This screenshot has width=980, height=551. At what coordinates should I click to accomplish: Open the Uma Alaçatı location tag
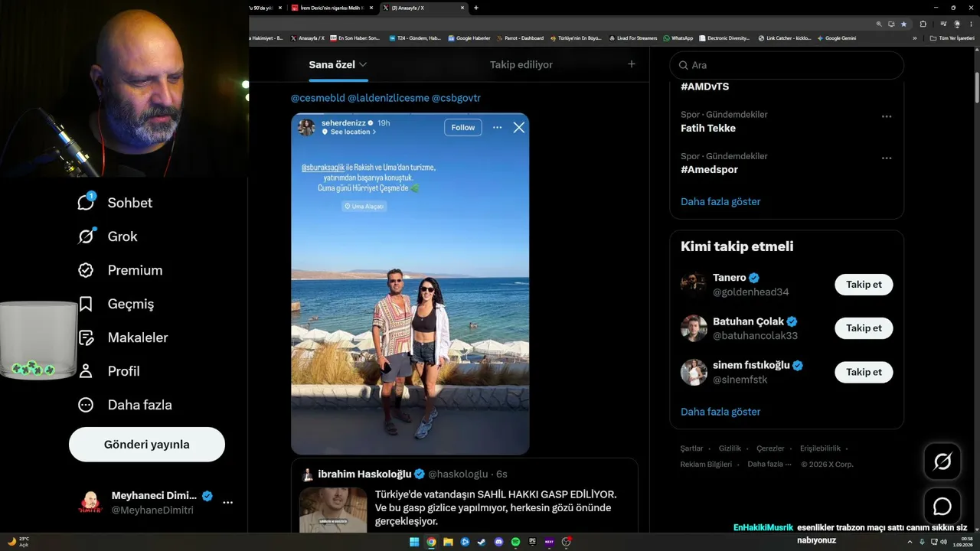tap(364, 207)
